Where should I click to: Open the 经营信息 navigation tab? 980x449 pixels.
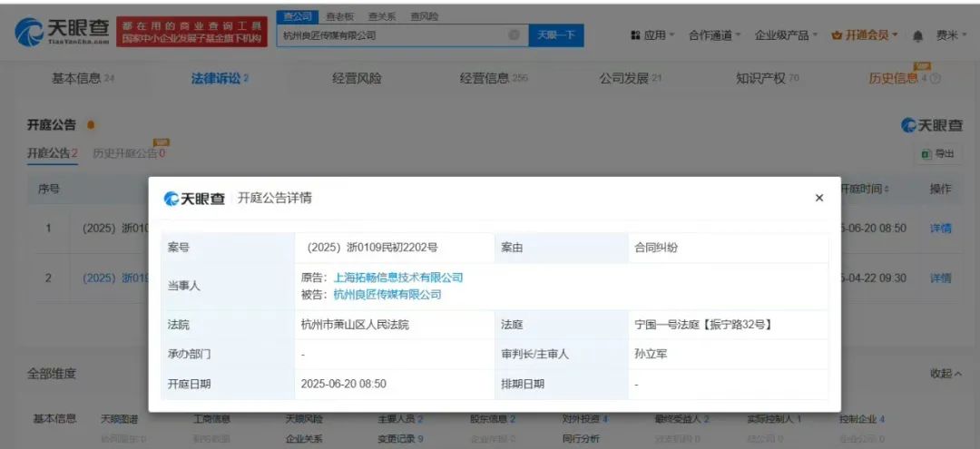coord(494,79)
